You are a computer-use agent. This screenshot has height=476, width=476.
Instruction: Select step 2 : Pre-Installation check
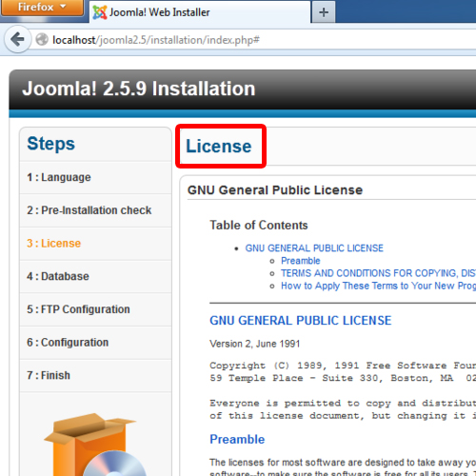(95, 210)
